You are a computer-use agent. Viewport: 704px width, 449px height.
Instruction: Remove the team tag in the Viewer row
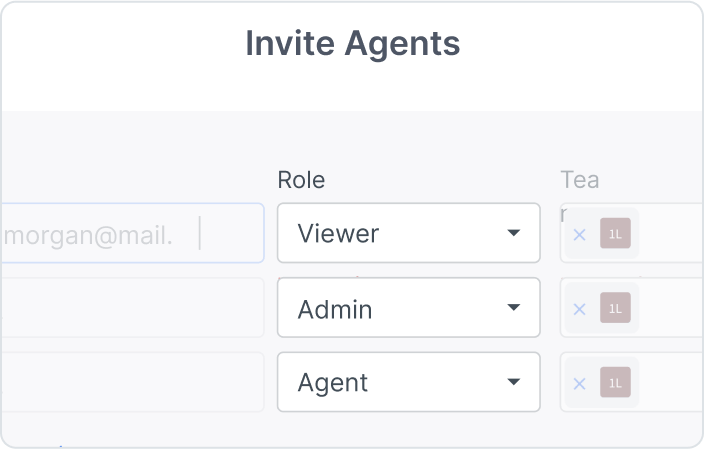(x=579, y=235)
